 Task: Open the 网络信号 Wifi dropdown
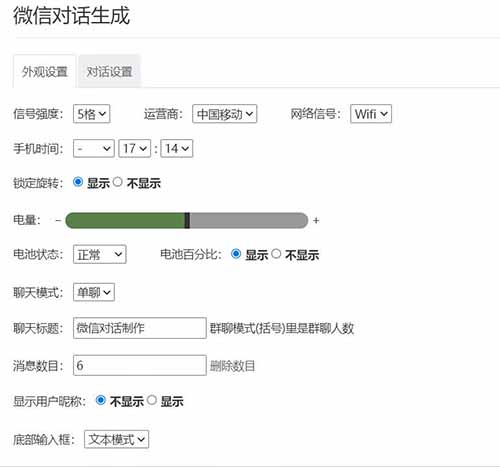pyautogui.click(x=371, y=114)
